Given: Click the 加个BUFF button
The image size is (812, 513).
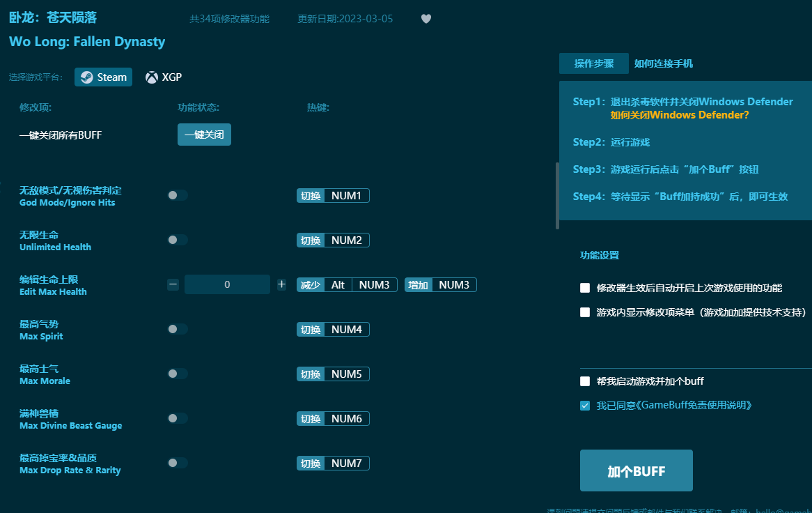Looking at the screenshot, I should pyautogui.click(x=637, y=470).
